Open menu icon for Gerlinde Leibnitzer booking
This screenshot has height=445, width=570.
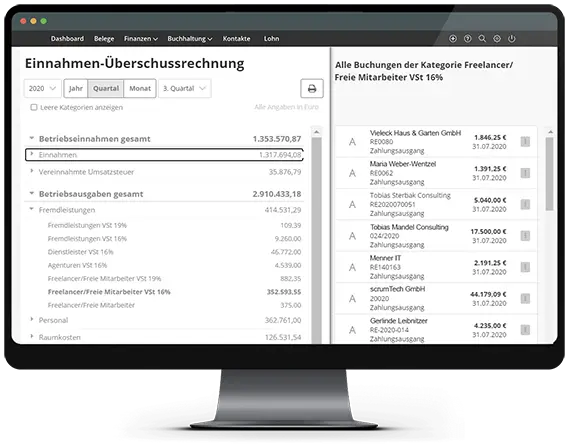(x=525, y=330)
